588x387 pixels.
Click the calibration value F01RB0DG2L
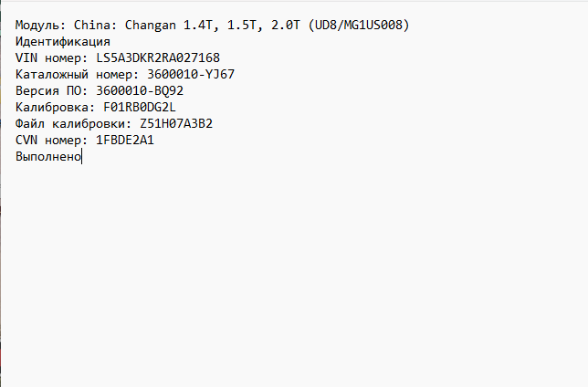(x=140, y=107)
